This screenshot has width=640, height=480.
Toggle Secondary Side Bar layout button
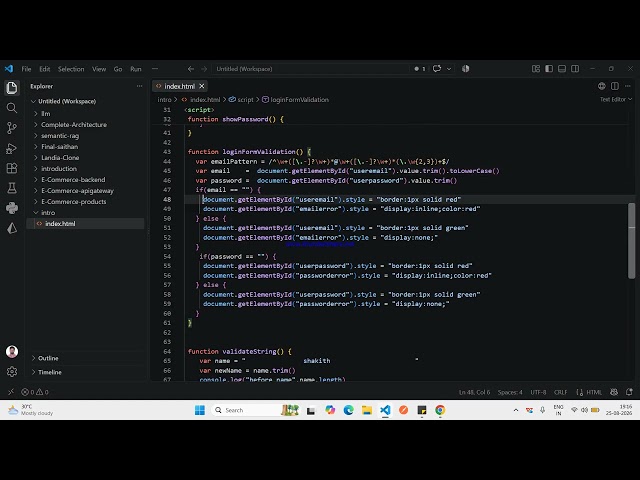click(575, 69)
